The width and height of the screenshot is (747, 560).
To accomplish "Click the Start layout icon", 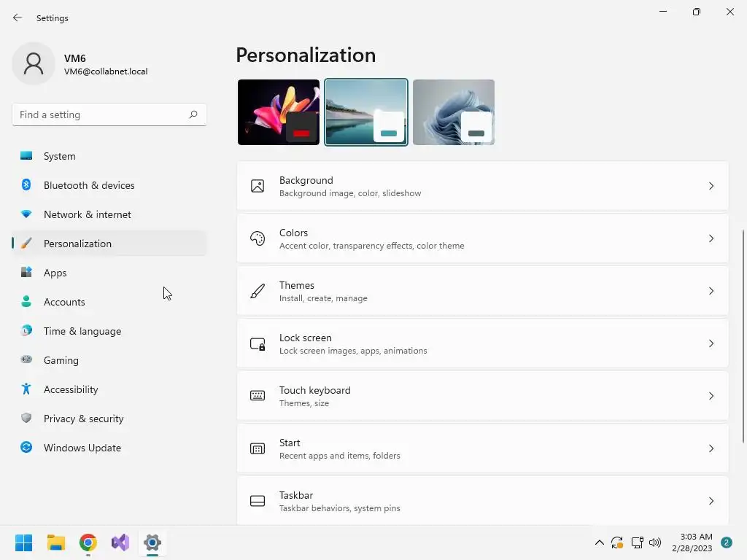I will click(258, 448).
